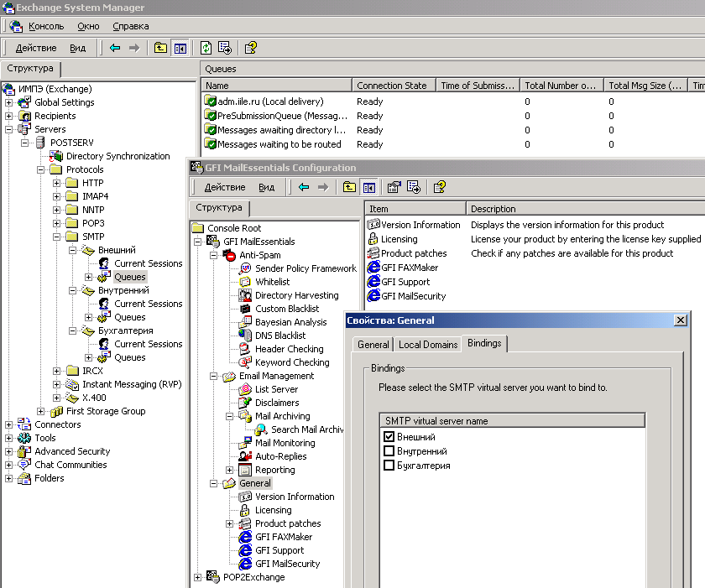Check the Внутренний SMTP virtual server
Image resolution: width=705 pixels, height=588 pixels.
[x=389, y=450]
